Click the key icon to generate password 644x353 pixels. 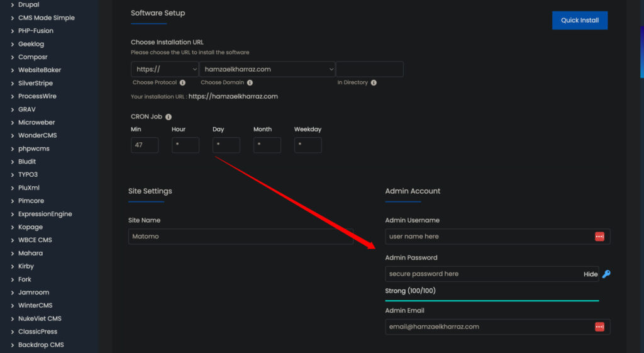(x=606, y=274)
